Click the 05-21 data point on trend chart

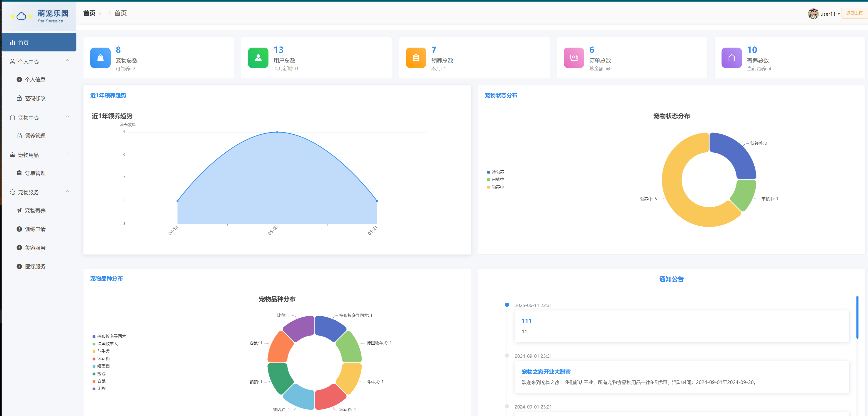pos(377,201)
